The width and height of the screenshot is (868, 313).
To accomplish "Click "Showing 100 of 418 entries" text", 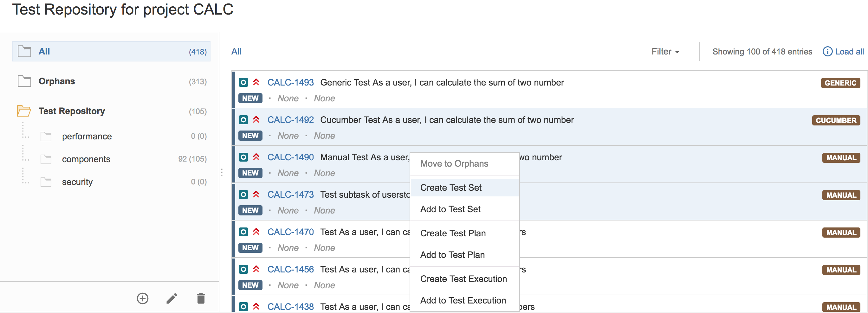I will click(x=762, y=52).
